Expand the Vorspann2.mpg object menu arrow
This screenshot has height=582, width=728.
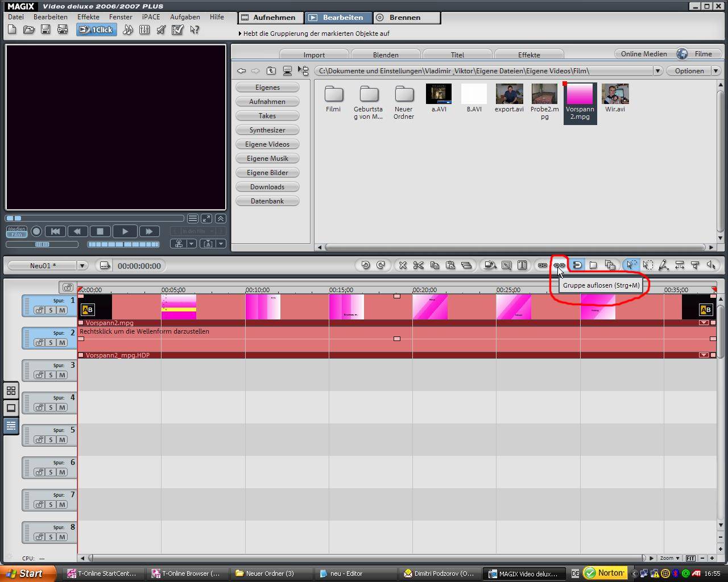pyautogui.click(x=704, y=323)
